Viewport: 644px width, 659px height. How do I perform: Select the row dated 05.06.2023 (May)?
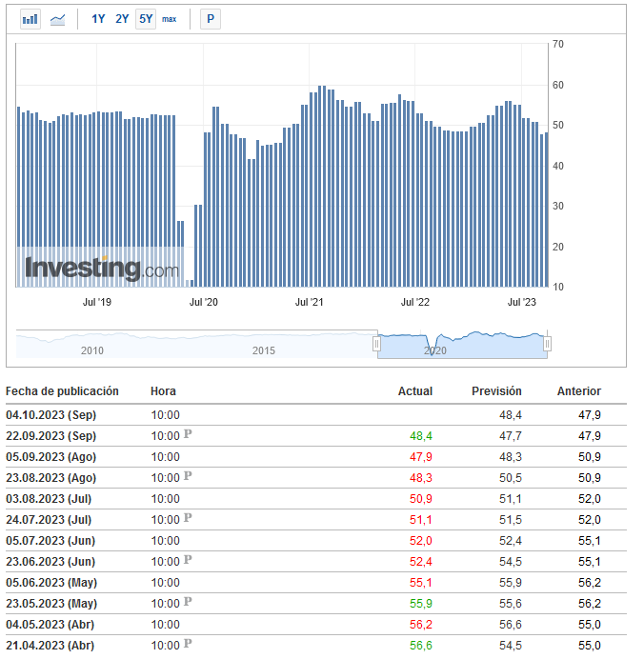click(316, 583)
